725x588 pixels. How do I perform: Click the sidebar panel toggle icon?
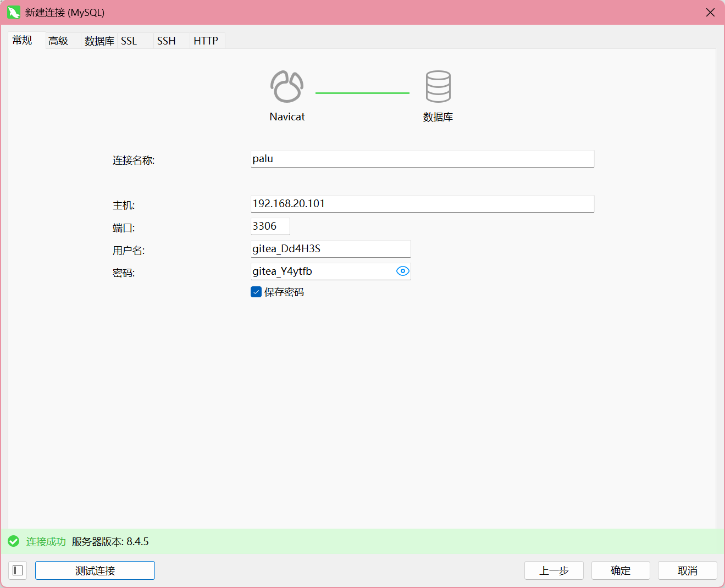click(18, 570)
